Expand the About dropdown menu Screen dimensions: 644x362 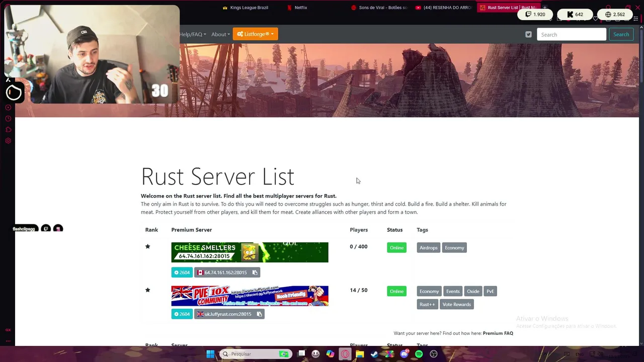tap(220, 34)
